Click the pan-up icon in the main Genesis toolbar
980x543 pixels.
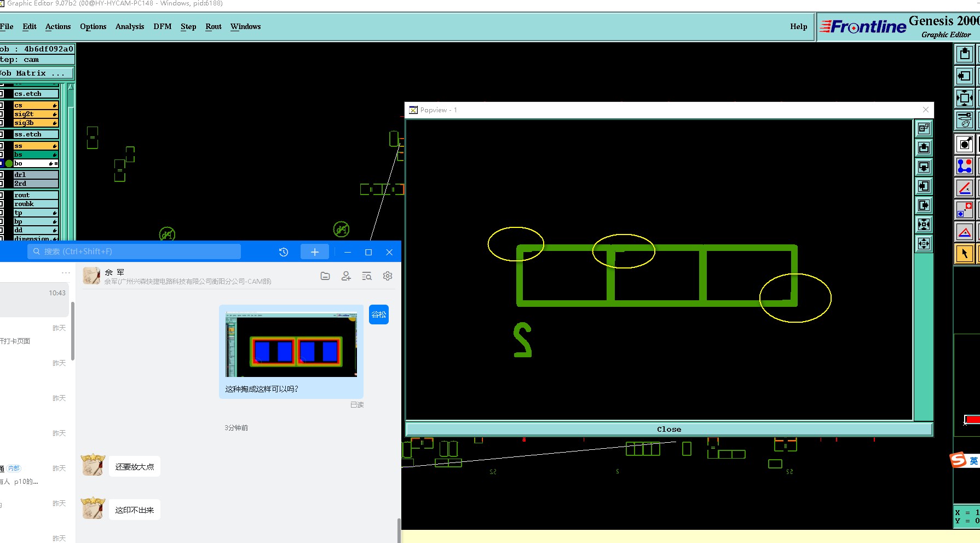(x=965, y=54)
